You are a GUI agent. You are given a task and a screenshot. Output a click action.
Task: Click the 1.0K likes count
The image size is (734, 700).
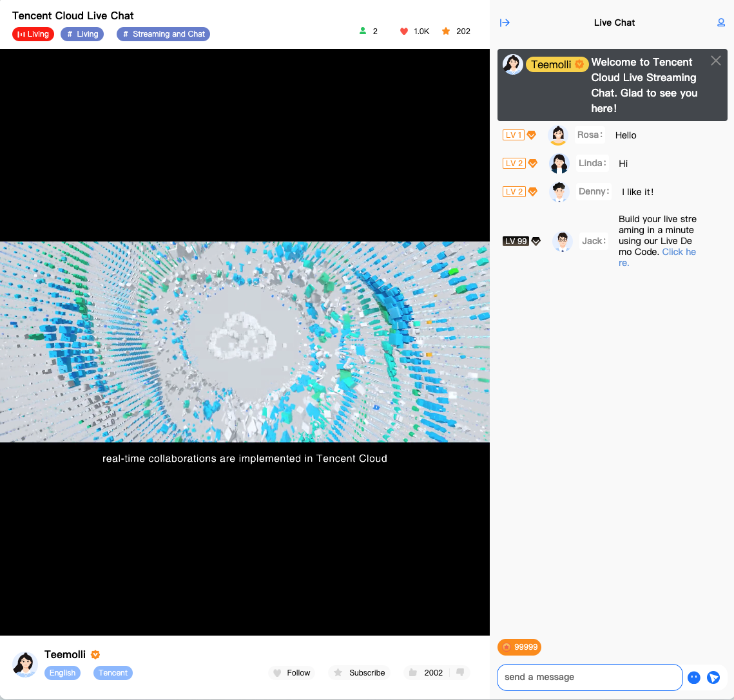click(x=421, y=32)
